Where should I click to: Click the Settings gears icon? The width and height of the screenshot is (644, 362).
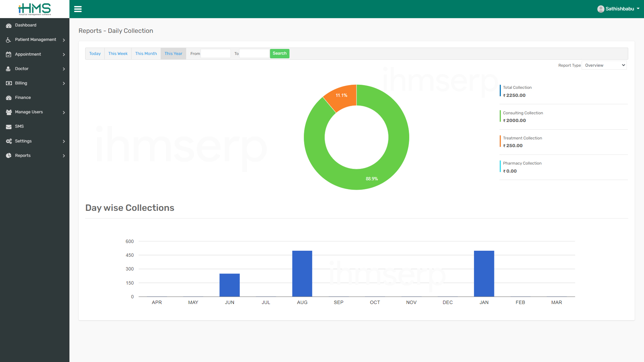pyautogui.click(x=9, y=141)
